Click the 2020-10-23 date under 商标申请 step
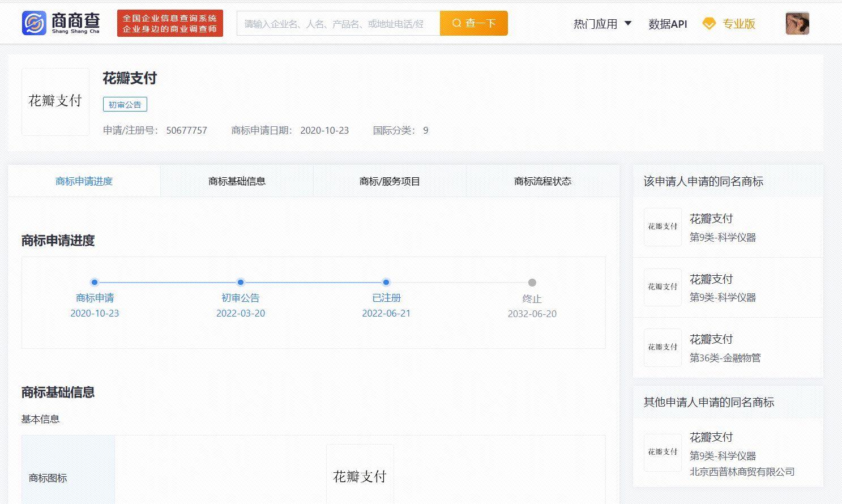Screen dimensions: 842x504 pos(95,314)
